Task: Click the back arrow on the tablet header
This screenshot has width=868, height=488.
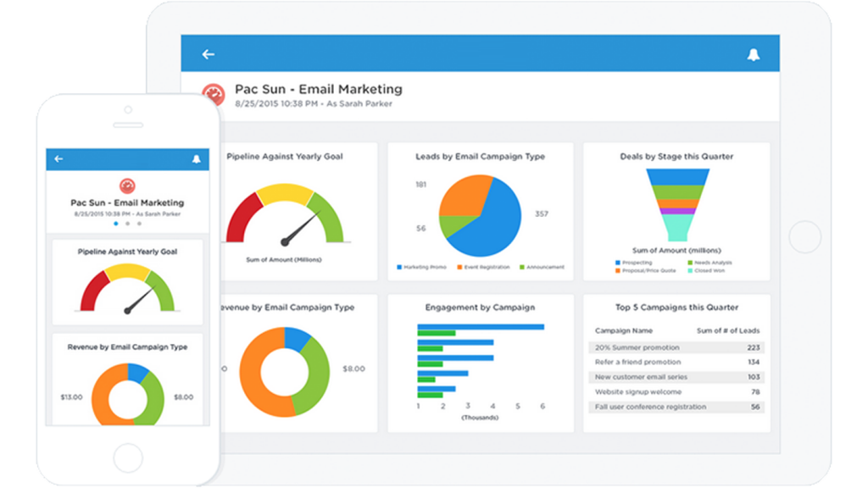Action: click(209, 53)
